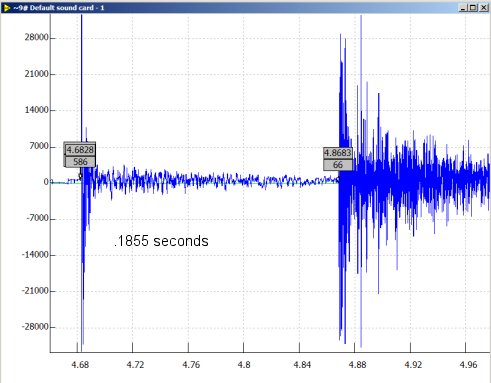Click the 4.72 time axis label

tap(135, 365)
